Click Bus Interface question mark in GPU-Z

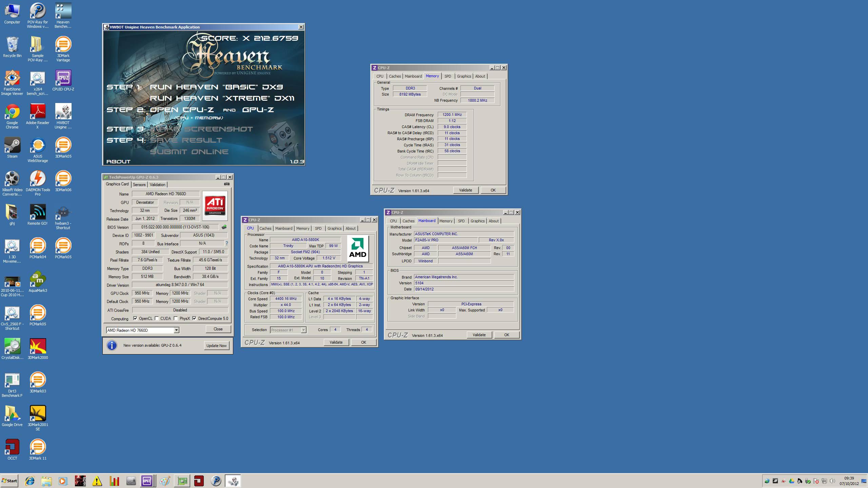(x=227, y=243)
